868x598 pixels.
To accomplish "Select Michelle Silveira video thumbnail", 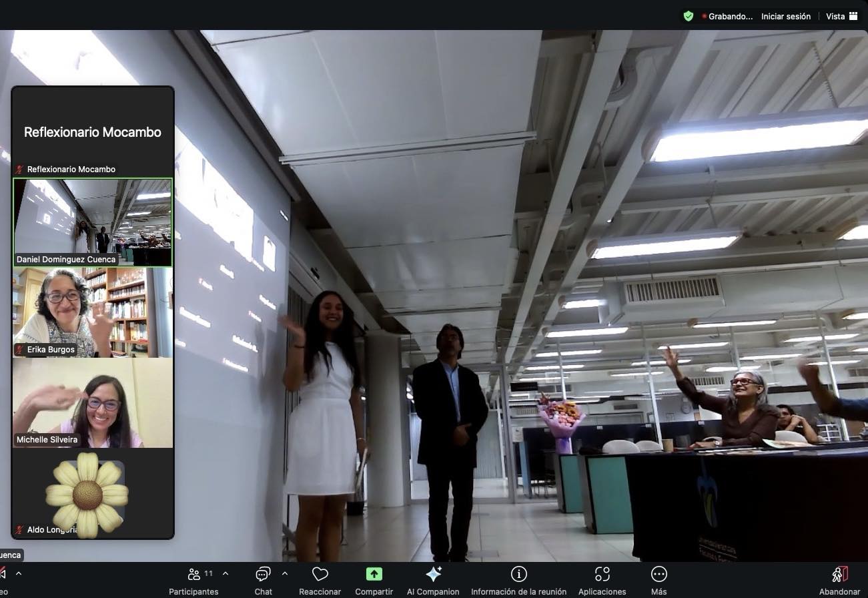I will [93, 402].
